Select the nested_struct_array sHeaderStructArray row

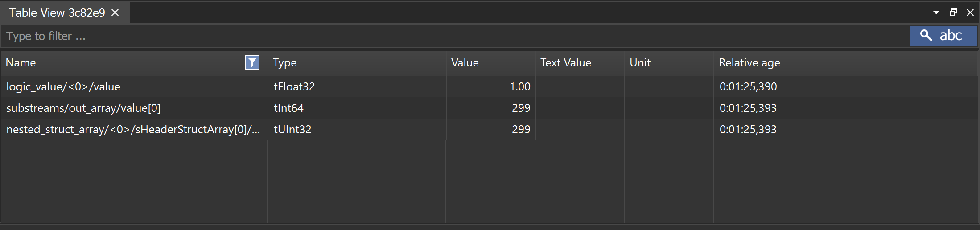pos(490,129)
